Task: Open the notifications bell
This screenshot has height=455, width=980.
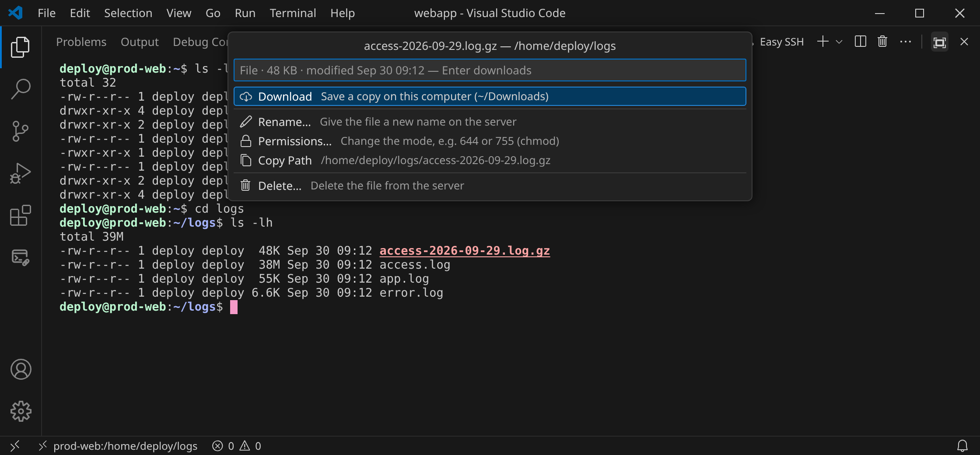Action: click(x=962, y=446)
